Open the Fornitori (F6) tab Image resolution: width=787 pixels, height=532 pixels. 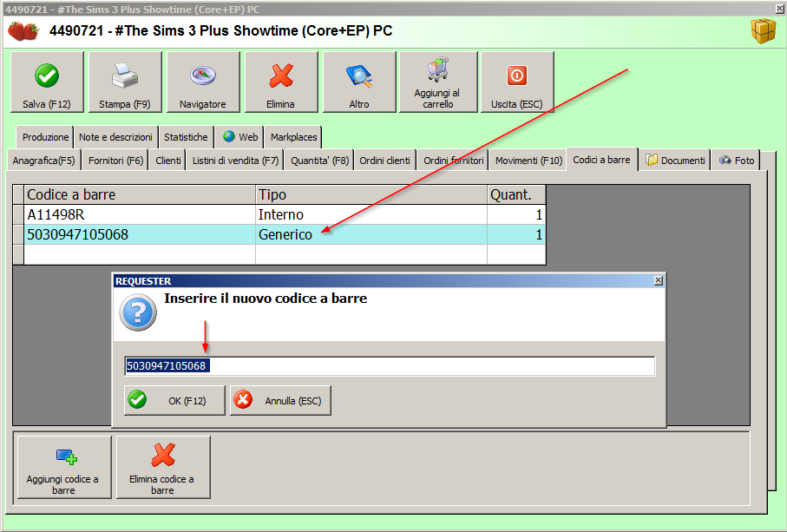click(115, 161)
